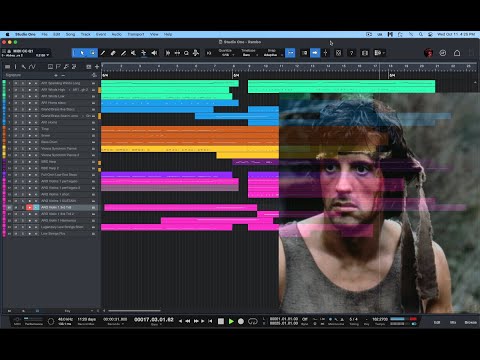Solo the Snare track
Viewport: 480px width, 360px height.
22,135
